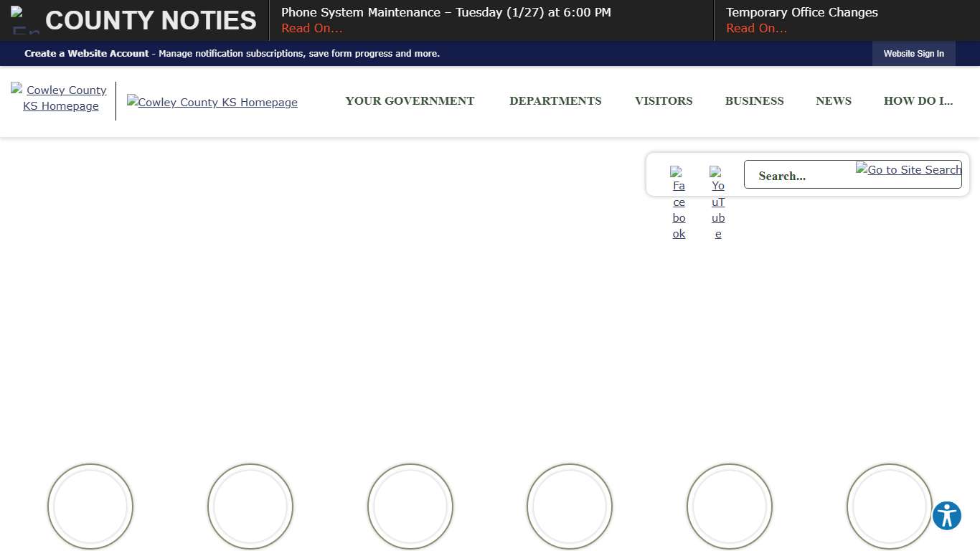Click Read On for Phone System Maintenance
Viewport: 980px width, 551px height.
tap(311, 28)
